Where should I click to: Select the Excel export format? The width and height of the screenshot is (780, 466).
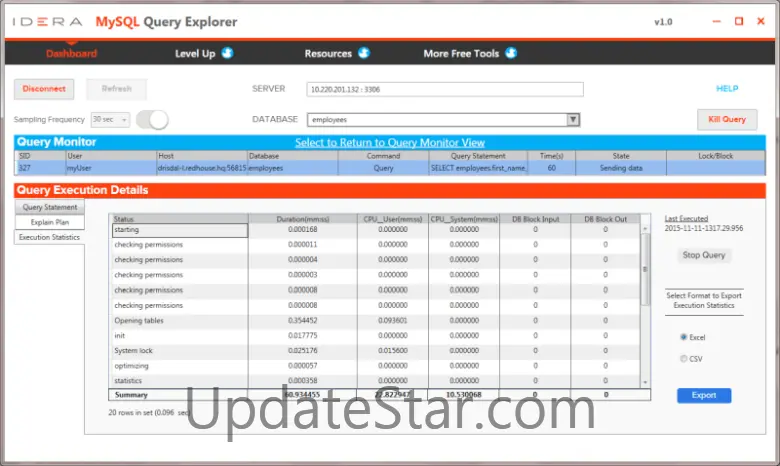(683, 337)
